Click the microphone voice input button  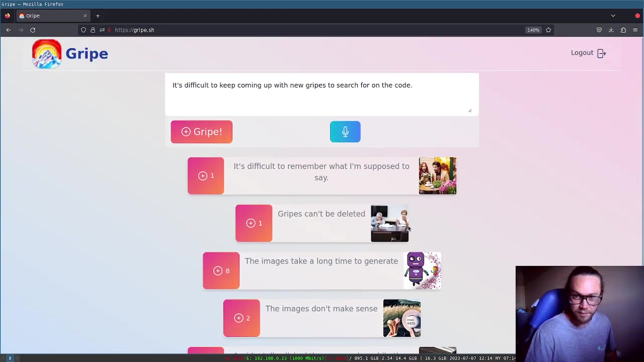point(345,132)
